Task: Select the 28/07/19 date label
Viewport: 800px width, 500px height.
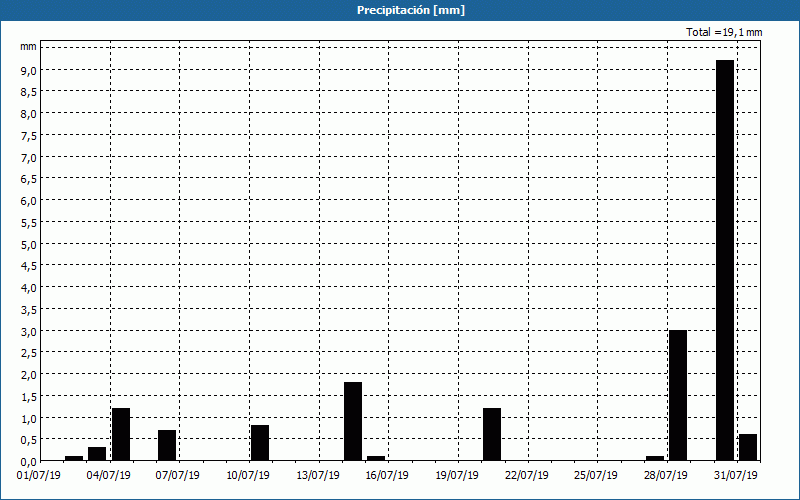Action: pyautogui.click(x=666, y=476)
